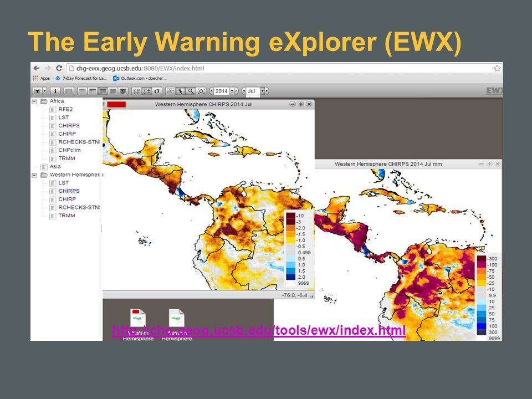Screen dimensions: 532x399
Task: Maximize the CHIRPS 2014 Jul map window
Action: [x=300, y=104]
